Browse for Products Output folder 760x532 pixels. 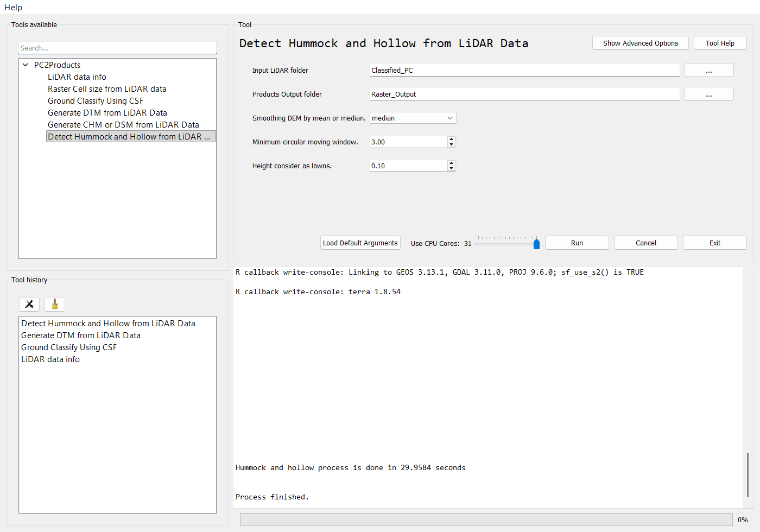(x=709, y=94)
